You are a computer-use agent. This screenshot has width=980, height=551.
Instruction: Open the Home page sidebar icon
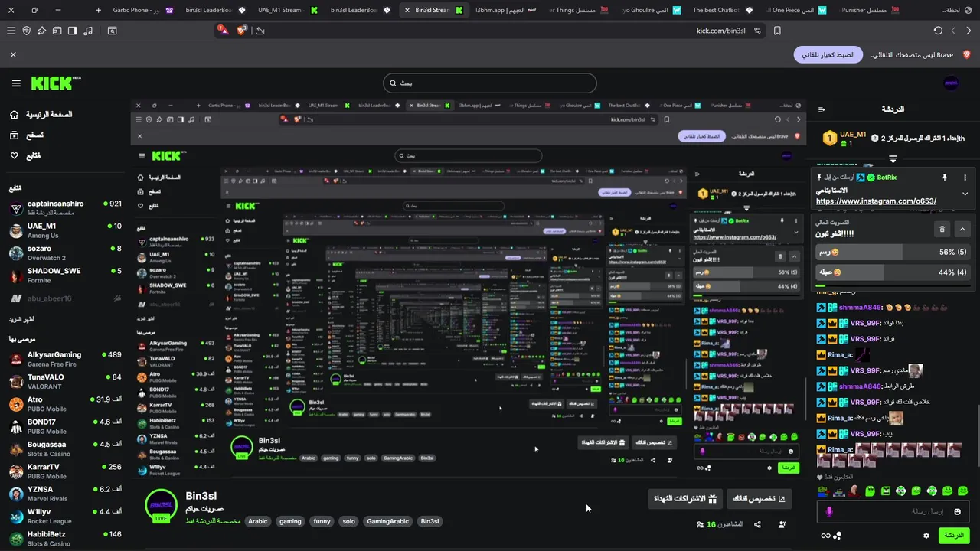point(14,115)
